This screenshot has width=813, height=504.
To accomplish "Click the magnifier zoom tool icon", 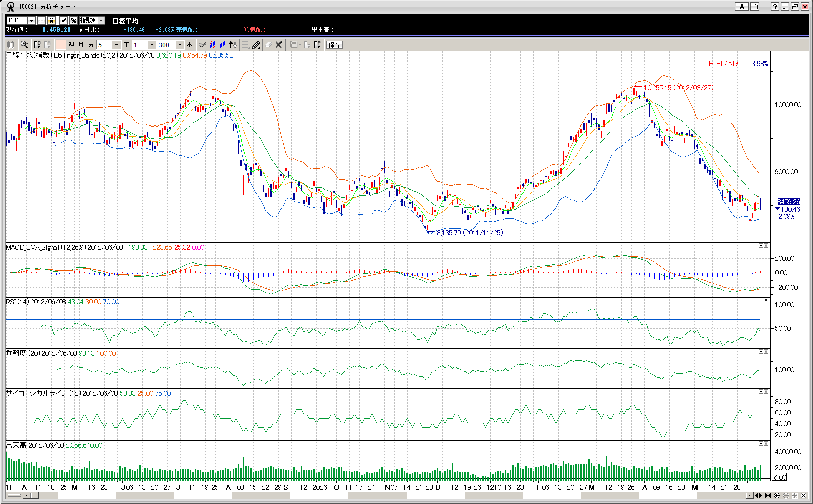I will 24,45.
